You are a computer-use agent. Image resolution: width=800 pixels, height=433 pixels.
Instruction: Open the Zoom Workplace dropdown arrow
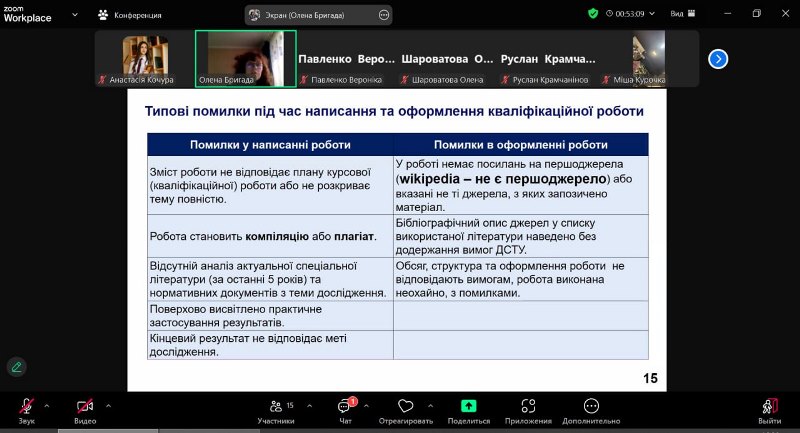pyautogui.click(x=75, y=15)
